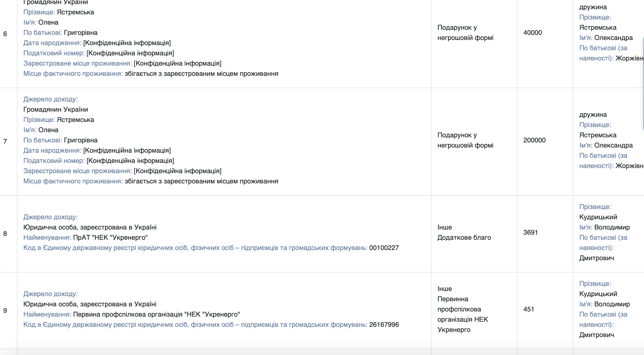
Task: Click the "Кудрицький" surname in row 8
Action: [598, 217]
